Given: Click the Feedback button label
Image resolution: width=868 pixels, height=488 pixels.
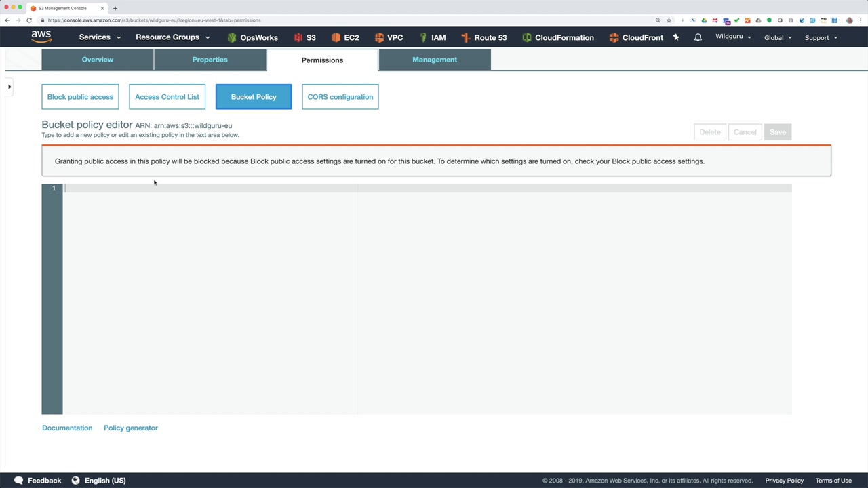Looking at the screenshot, I should 45,481.
